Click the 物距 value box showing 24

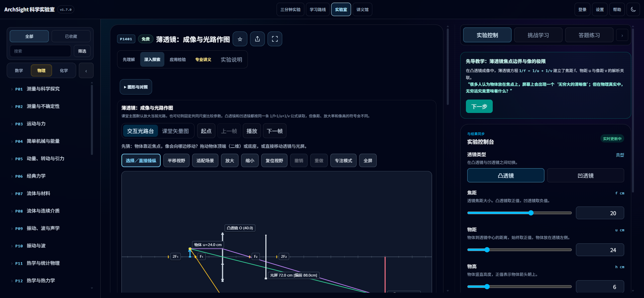pos(600,250)
